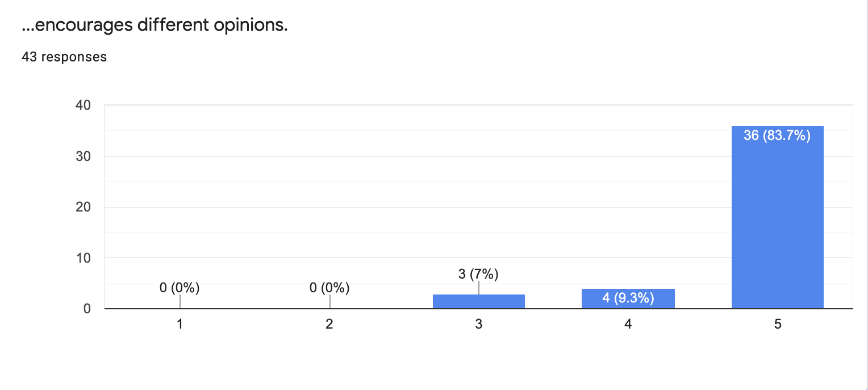This screenshot has width=868, height=390.
Task: Click x-axis label '3'
Action: click(x=479, y=325)
